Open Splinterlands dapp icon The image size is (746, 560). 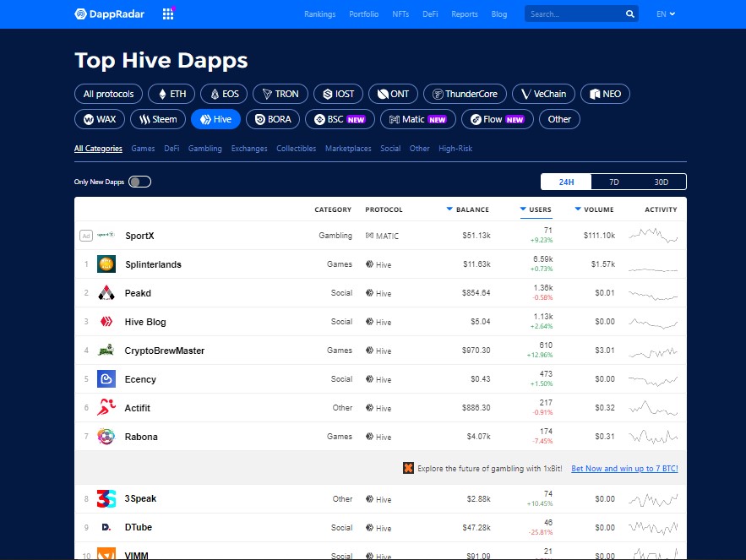coord(106,264)
